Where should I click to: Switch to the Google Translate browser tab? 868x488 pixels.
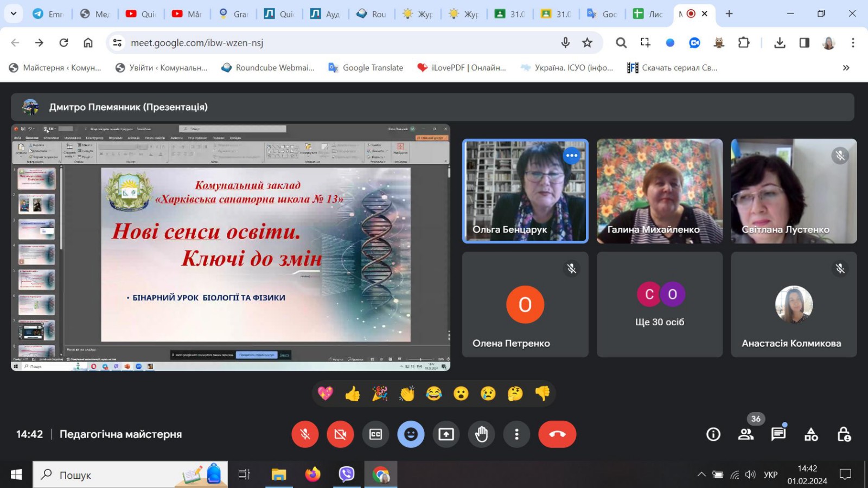pyautogui.click(x=602, y=14)
